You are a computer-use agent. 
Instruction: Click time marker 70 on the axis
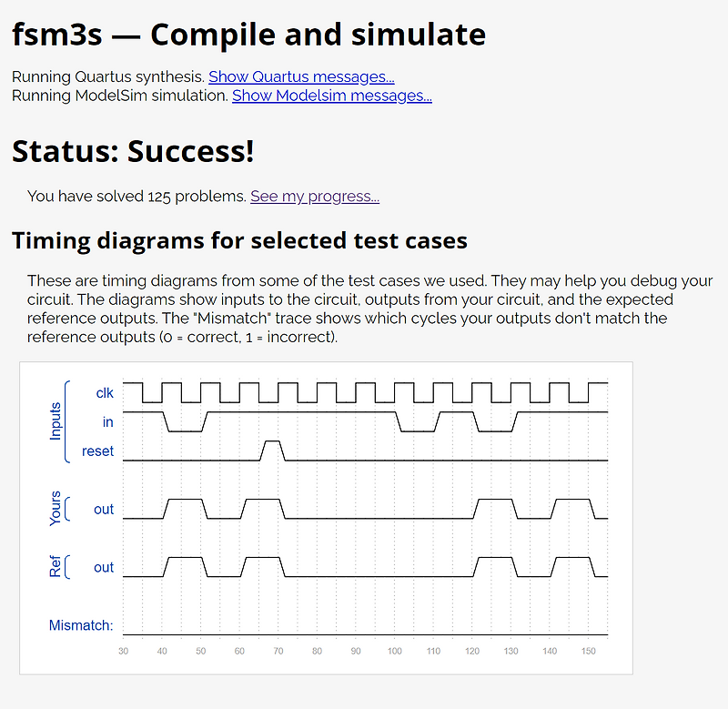(x=278, y=652)
